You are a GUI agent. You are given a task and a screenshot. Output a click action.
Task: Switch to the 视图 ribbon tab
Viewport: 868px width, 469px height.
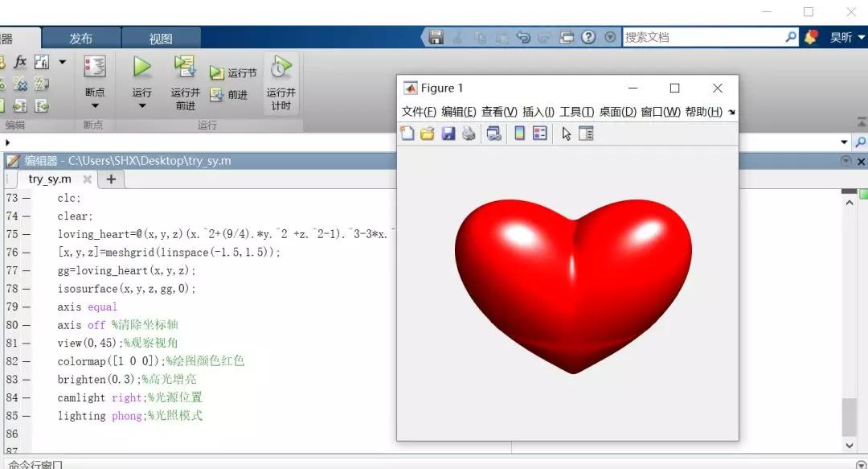coord(162,36)
